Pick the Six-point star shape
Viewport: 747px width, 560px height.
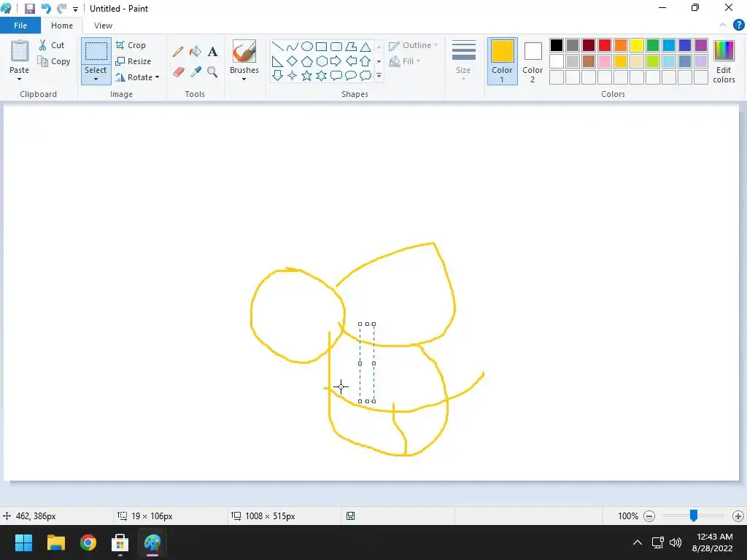pyautogui.click(x=322, y=75)
